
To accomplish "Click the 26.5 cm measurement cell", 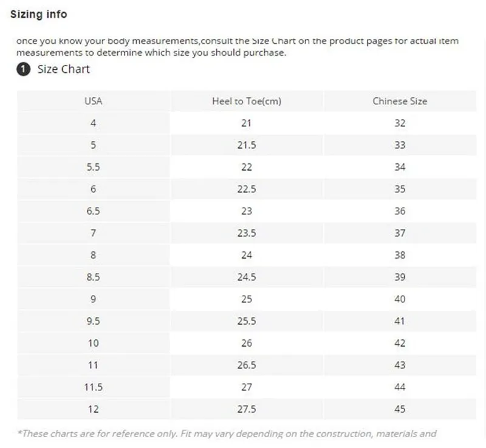I will point(247,365).
